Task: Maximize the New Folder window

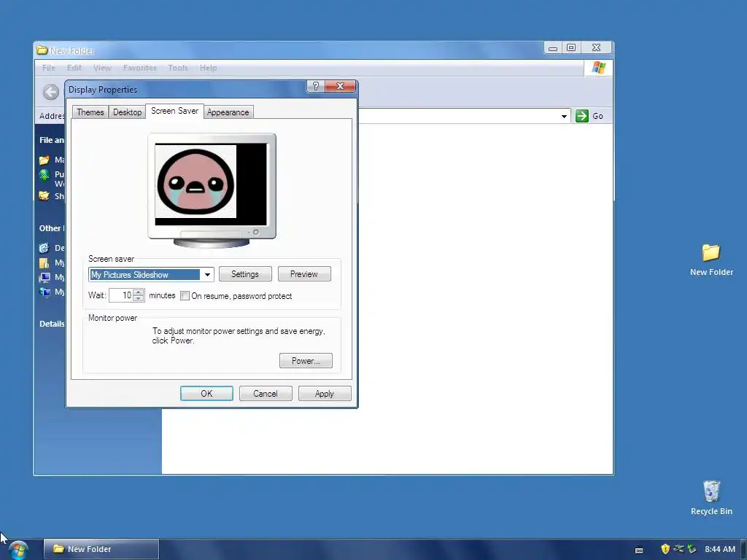Action: [571, 47]
